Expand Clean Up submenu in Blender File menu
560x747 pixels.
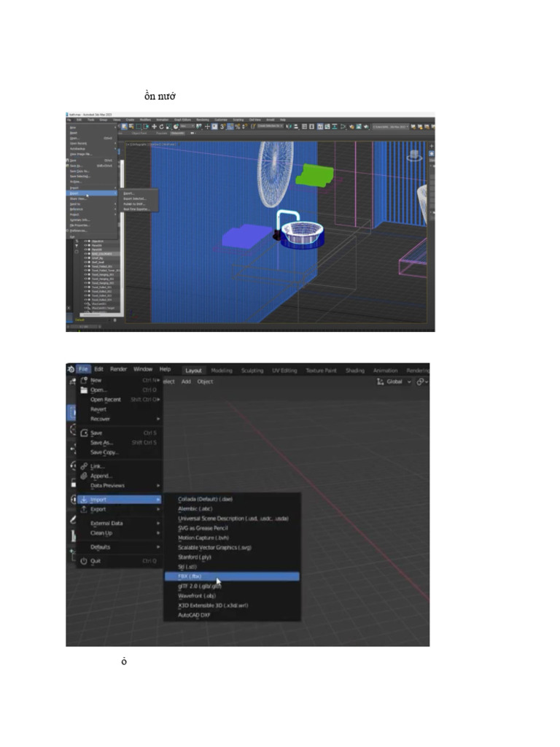[120, 533]
